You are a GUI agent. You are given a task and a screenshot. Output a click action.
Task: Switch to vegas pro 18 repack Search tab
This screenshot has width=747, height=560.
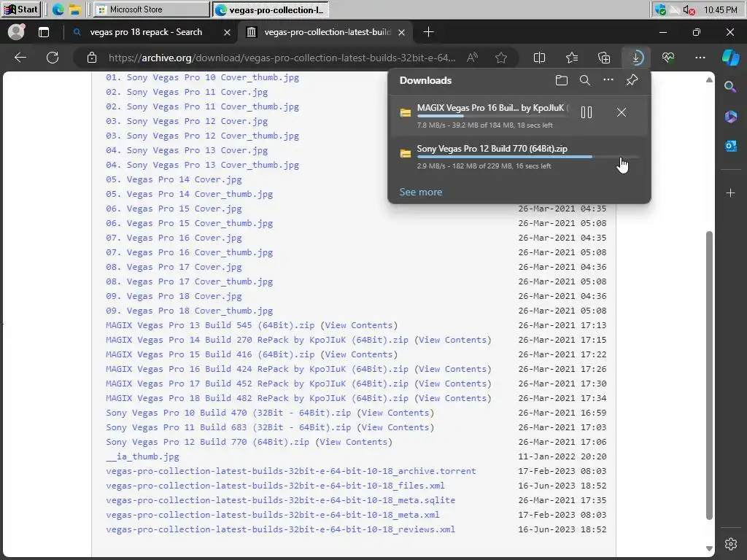point(146,32)
